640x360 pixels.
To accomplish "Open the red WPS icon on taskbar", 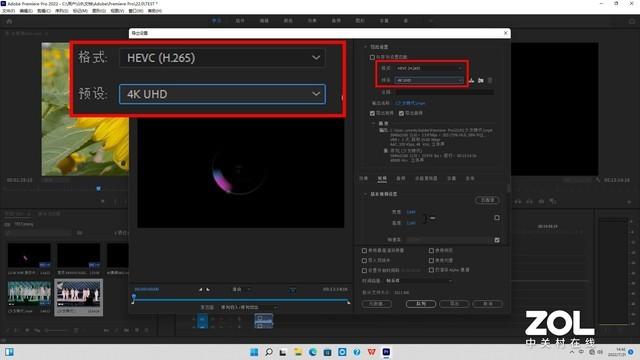I will (x=371, y=352).
